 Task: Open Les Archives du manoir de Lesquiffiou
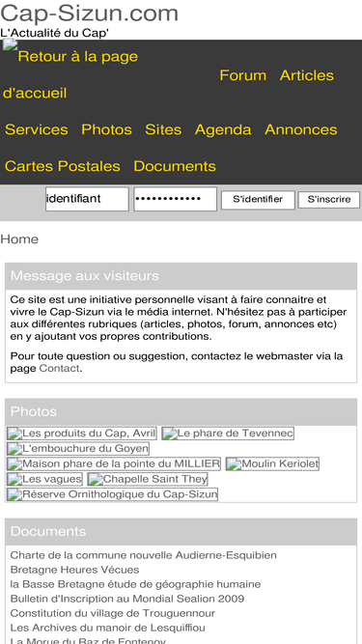(x=107, y=628)
